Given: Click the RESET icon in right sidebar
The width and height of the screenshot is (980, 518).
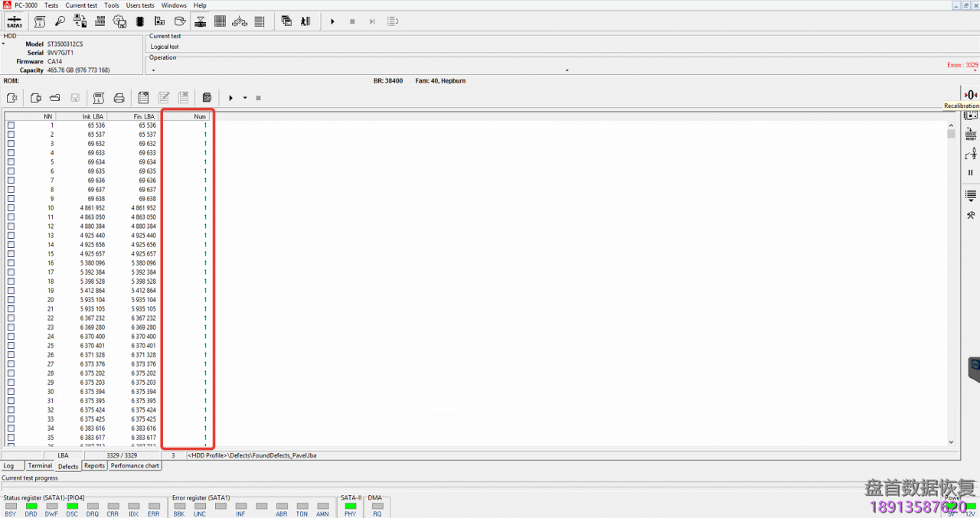Looking at the screenshot, I should tap(970, 135).
